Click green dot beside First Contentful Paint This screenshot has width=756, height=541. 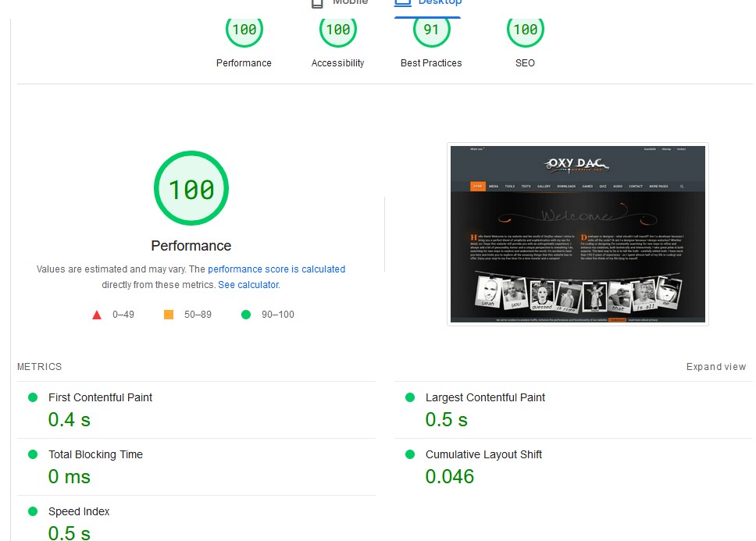coord(33,397)
